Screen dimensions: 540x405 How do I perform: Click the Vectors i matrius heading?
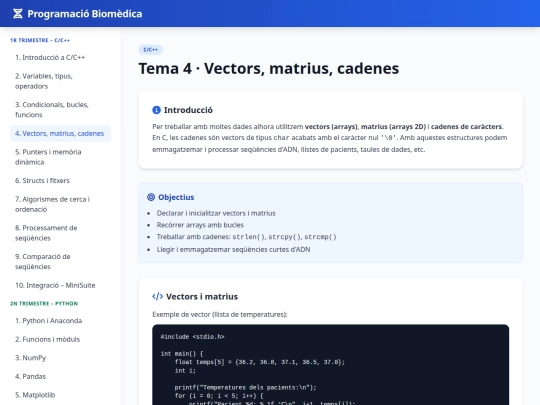click(202, 297)
